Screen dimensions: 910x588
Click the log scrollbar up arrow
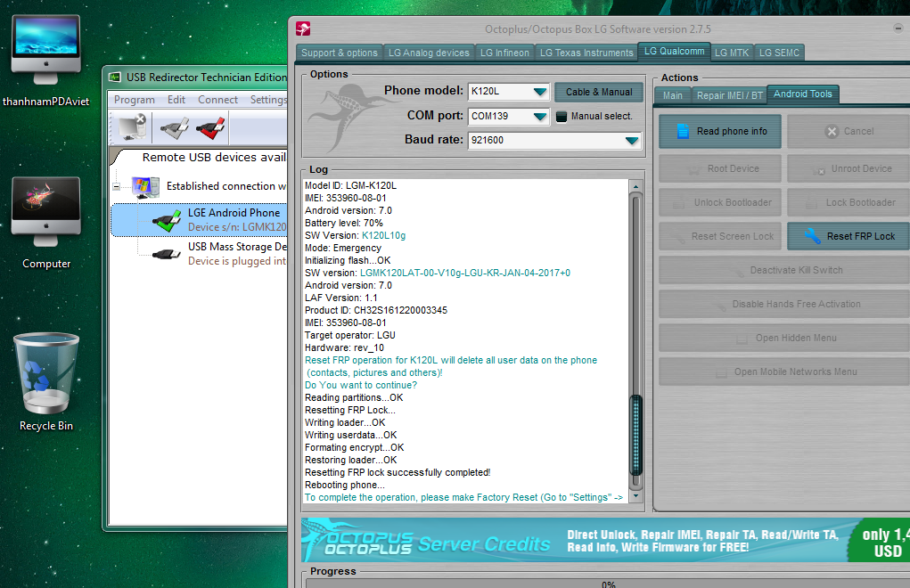[x=636, y=186]
